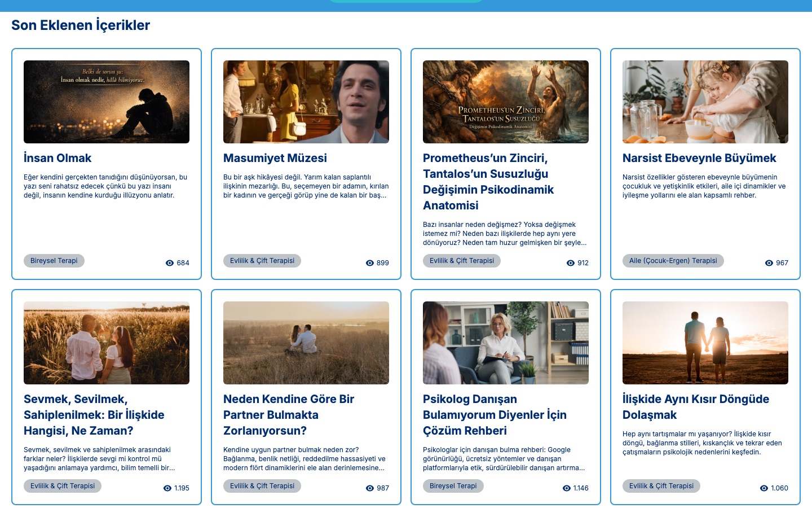Click the eye icon next to 899

click(370, 263)
